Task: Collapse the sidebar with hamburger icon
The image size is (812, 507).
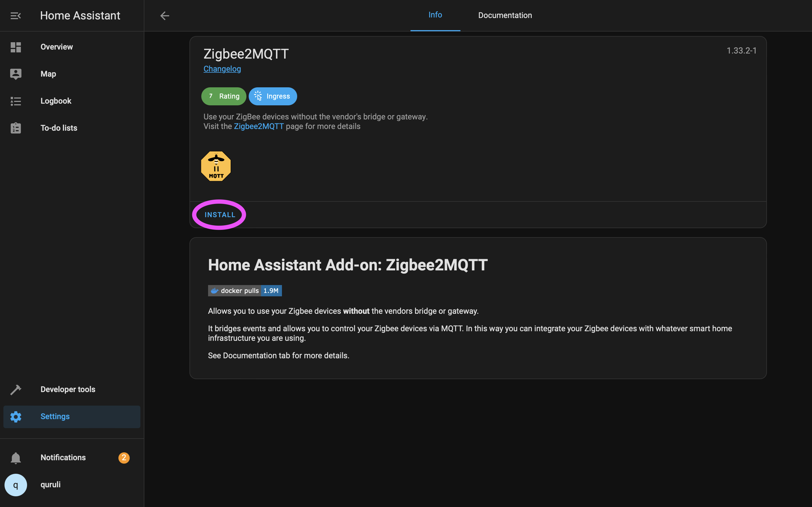Action: (x=16, y=16)
